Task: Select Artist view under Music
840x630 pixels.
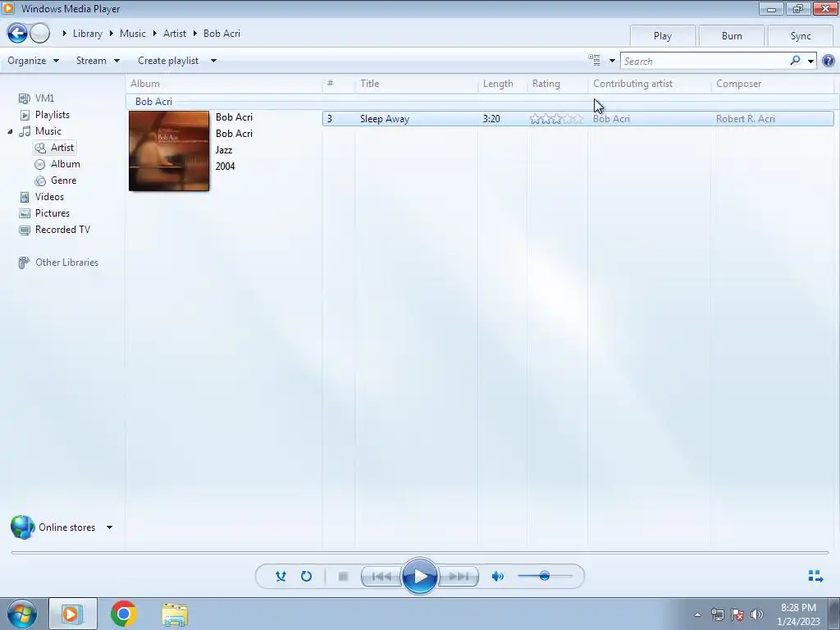Action: coord(55,148)
